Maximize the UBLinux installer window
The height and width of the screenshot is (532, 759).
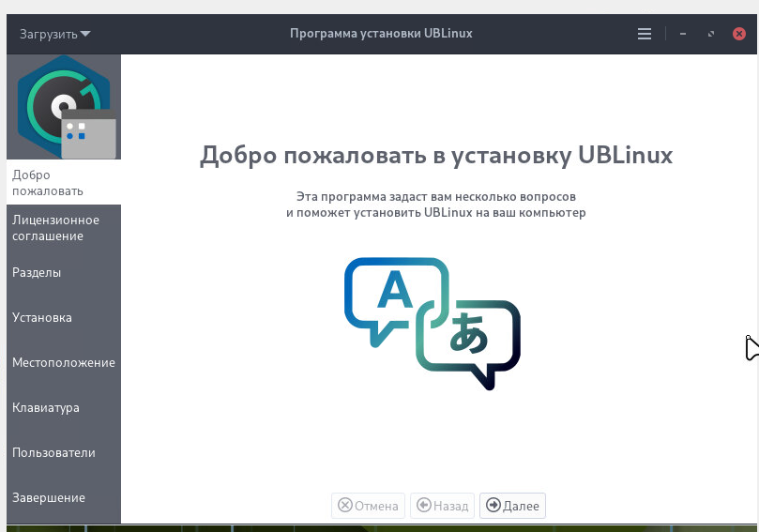pos(710,34)
